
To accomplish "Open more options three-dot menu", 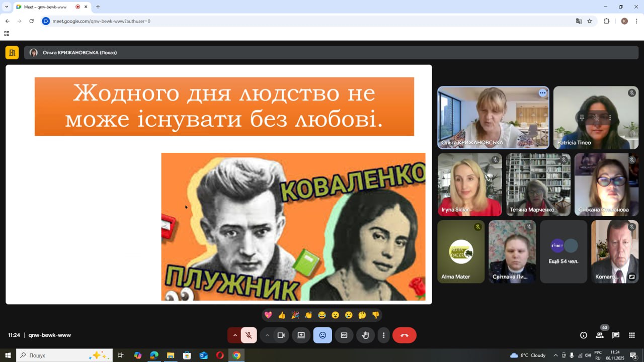I will coord(384,335).
